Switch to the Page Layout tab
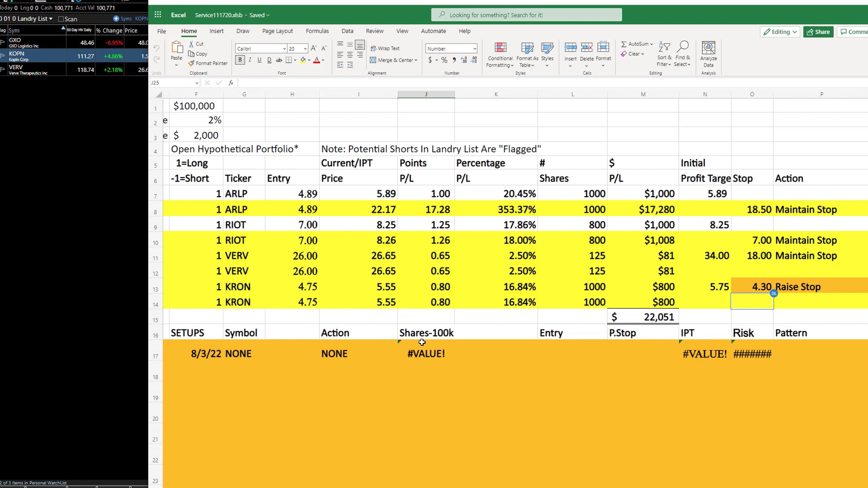868x488 pixels. 277,31
